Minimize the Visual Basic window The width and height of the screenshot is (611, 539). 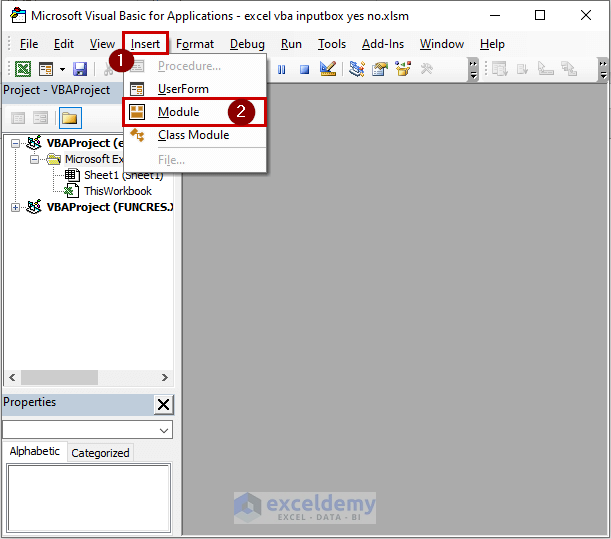click(x=494, y=15)
